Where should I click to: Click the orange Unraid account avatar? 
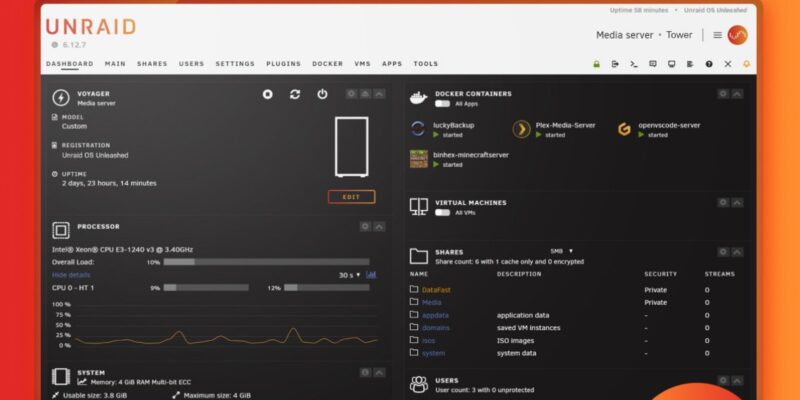(x=737, y=35)
